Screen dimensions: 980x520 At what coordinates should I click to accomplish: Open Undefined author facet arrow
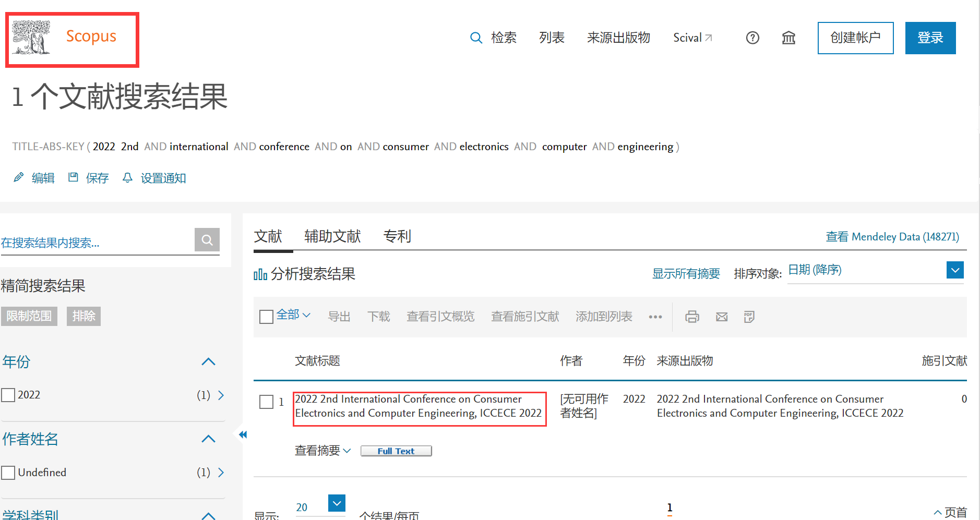[x=221, y=473]
